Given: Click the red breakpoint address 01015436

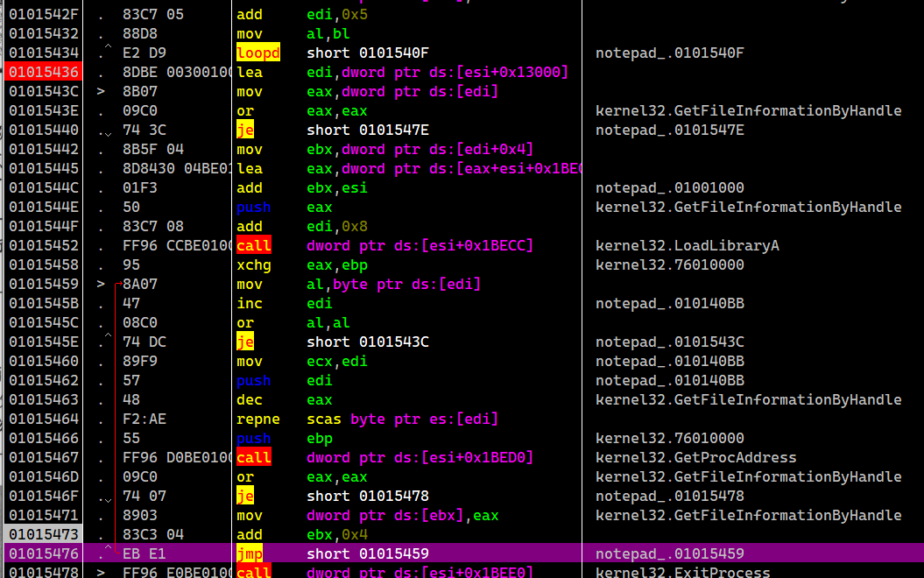Looking at the screenshot, I should click(x=42, y=72).
